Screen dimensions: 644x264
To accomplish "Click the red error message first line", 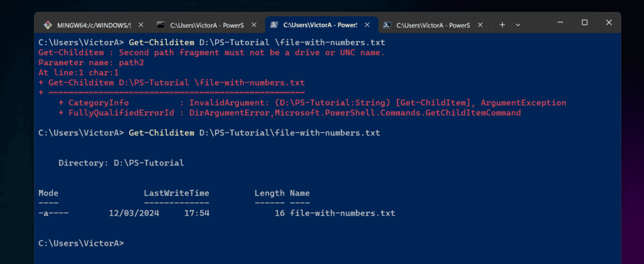I will pyautogui.click(x=211, y=53).
